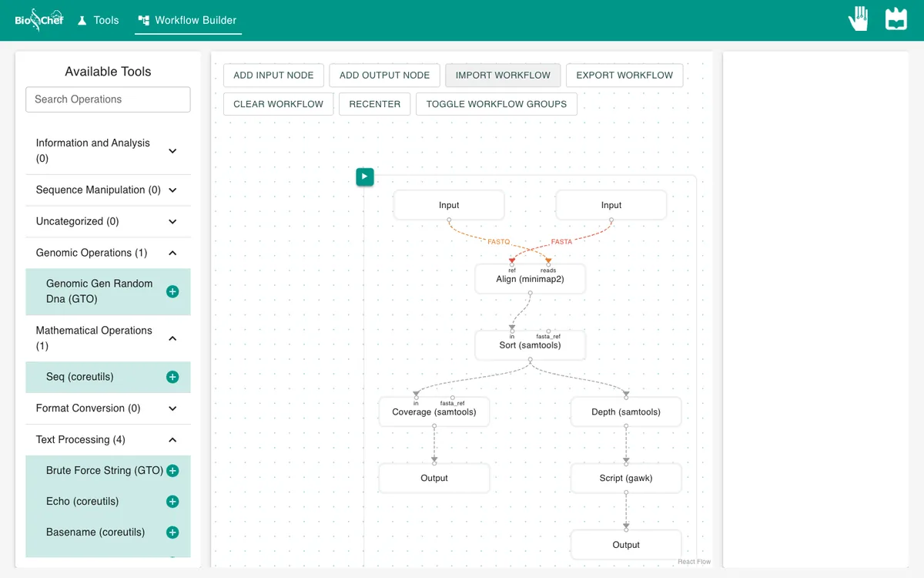The image size is (924, 578).
Task: Click the FASTA edge label
Action: [562, 242]
